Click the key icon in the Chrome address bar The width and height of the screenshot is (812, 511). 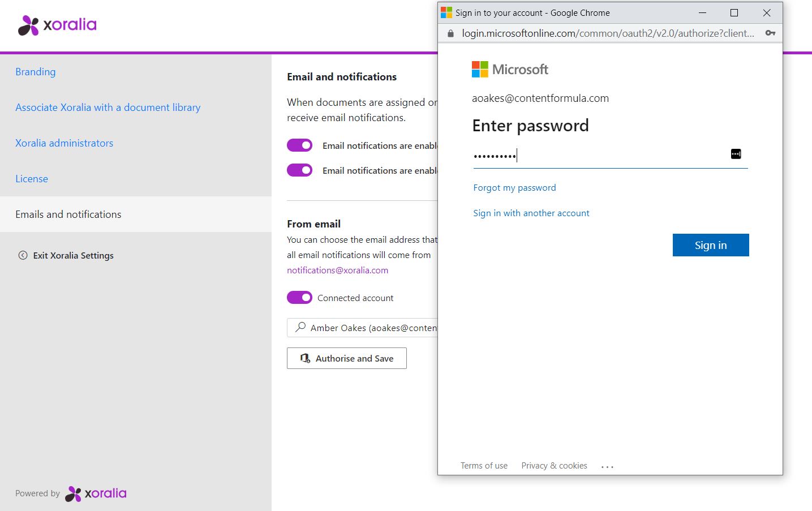tap(770, 33)
